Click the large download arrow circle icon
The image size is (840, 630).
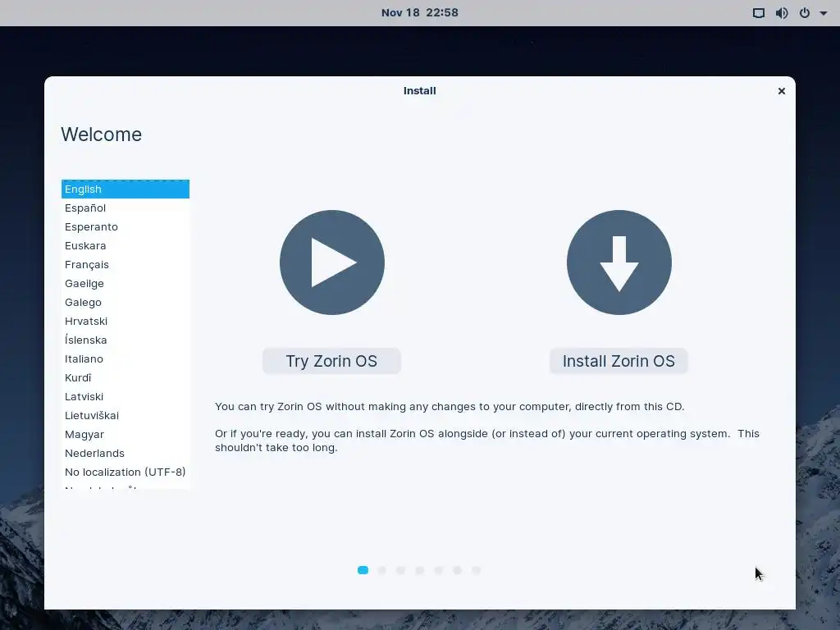tap(619, 262)
